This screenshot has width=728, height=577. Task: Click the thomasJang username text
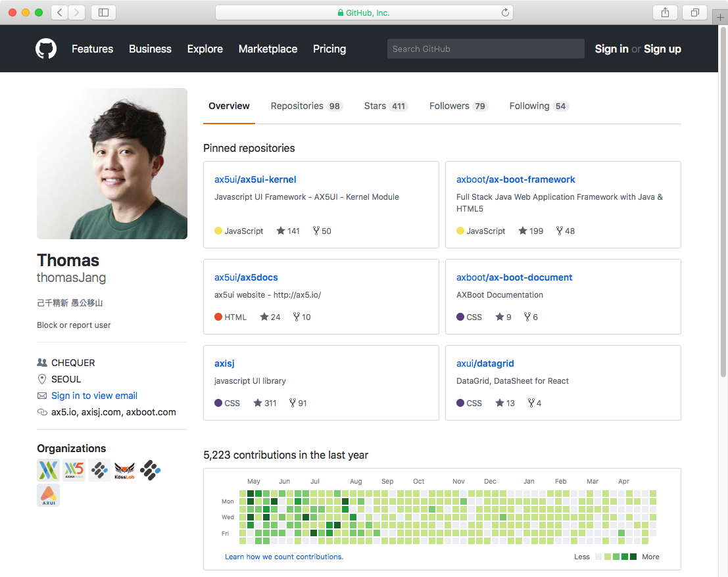pos(71,277)
